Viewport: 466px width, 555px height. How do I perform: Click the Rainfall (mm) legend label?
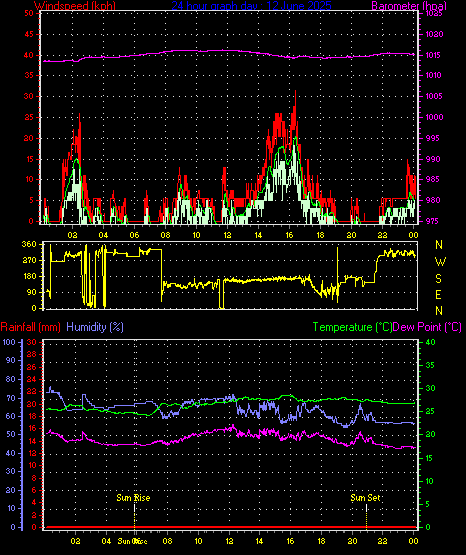[31, 327]
